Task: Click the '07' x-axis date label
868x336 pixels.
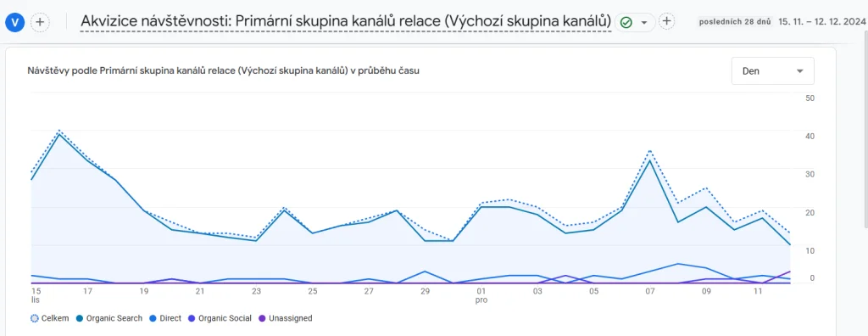Action: [x=650, y=290]
